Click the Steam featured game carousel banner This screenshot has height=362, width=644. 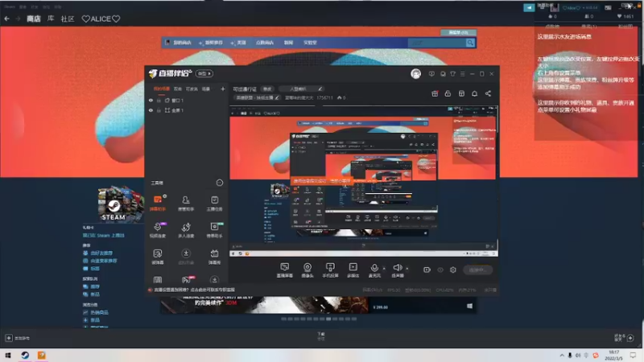(x=318, y=306)
